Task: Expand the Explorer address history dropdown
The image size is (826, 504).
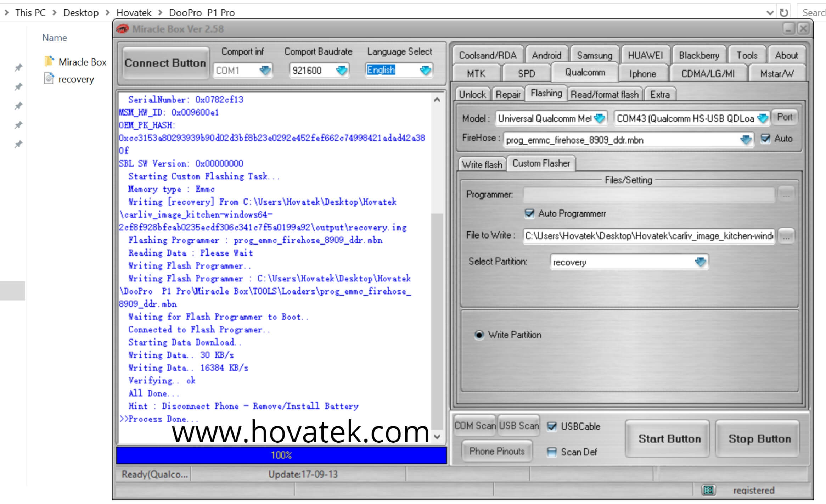Action: tap(770, 13)
